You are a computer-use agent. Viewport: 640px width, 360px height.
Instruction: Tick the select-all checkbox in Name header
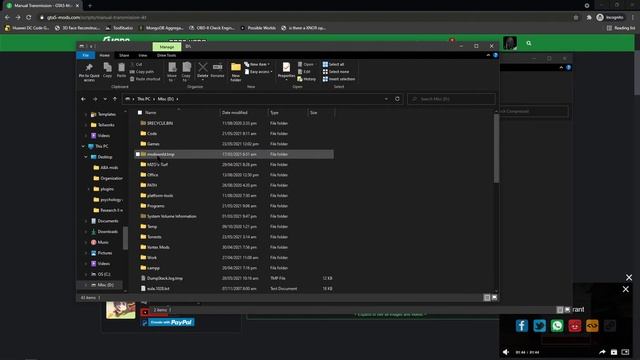(140, 113)
